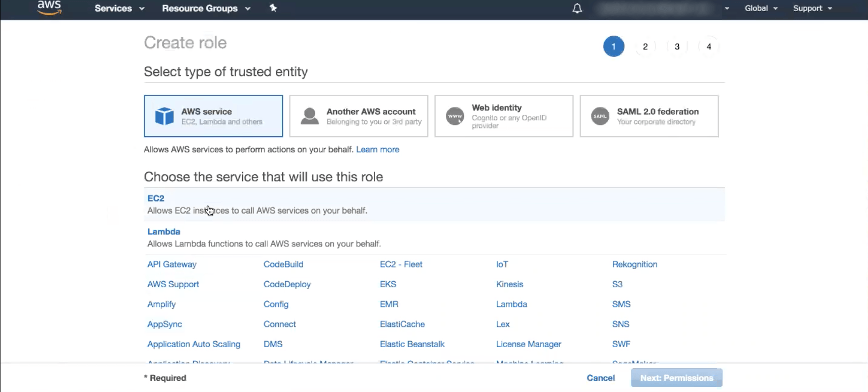Choose the Rekognition service link
The height and width of the screenshot is (392, 868).
[634, 264]
